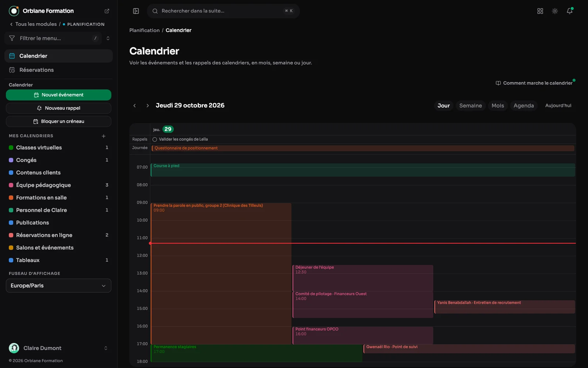Click Nouveau rappel button
Image resolution: width=588 pixels, height=368 pixels.
click(x=58, y=108)
